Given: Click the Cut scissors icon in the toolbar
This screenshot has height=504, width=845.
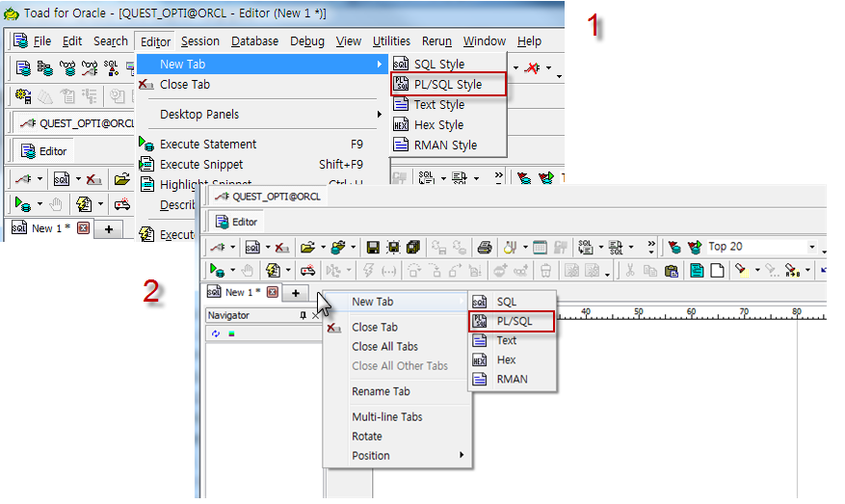Looking at the screenshot, I should point(630,271).
